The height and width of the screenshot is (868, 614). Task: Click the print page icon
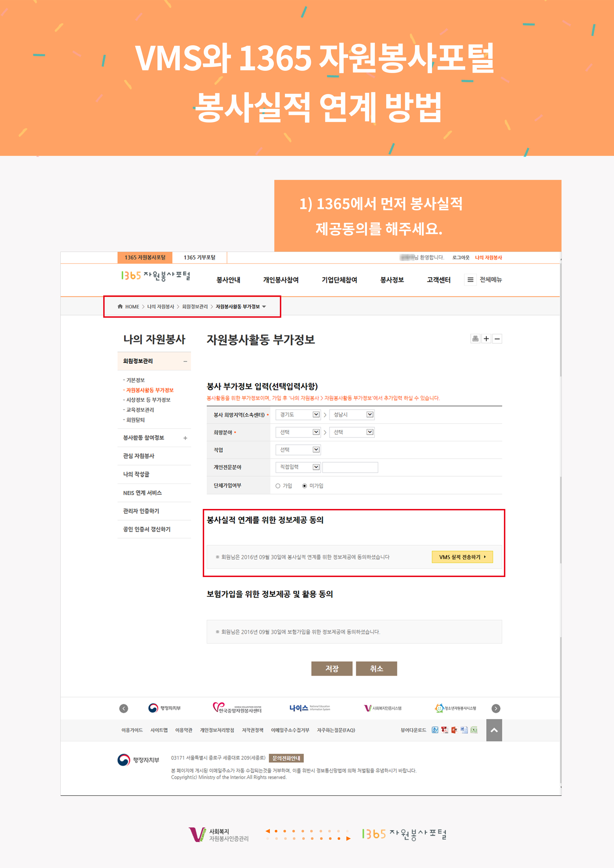pyautogui.click(x=475, y=339)
